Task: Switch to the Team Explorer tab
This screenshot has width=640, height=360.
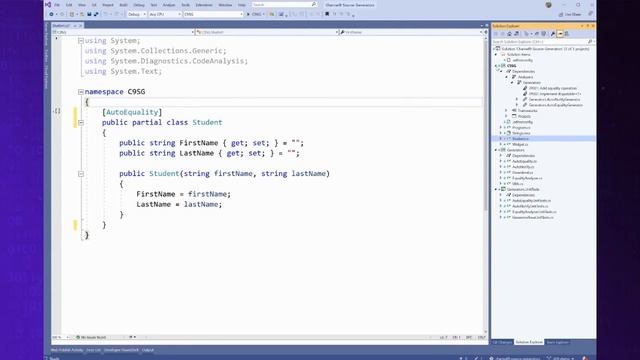Action: coord(557,342)
